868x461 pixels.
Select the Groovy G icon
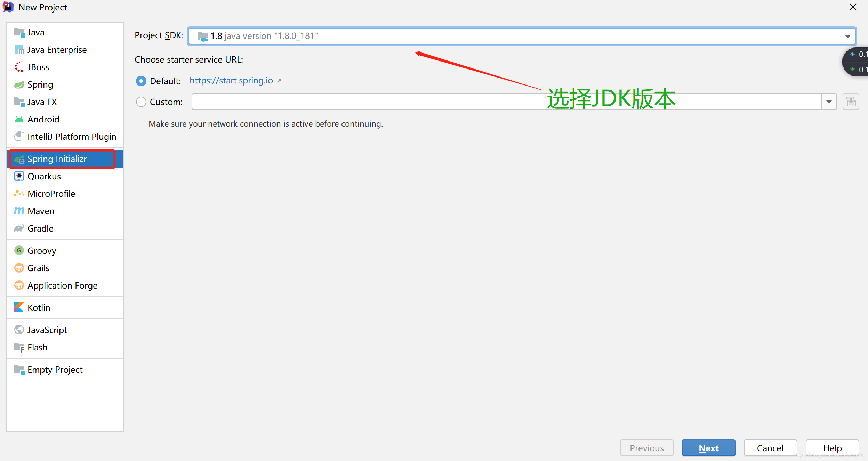[19, 250]
